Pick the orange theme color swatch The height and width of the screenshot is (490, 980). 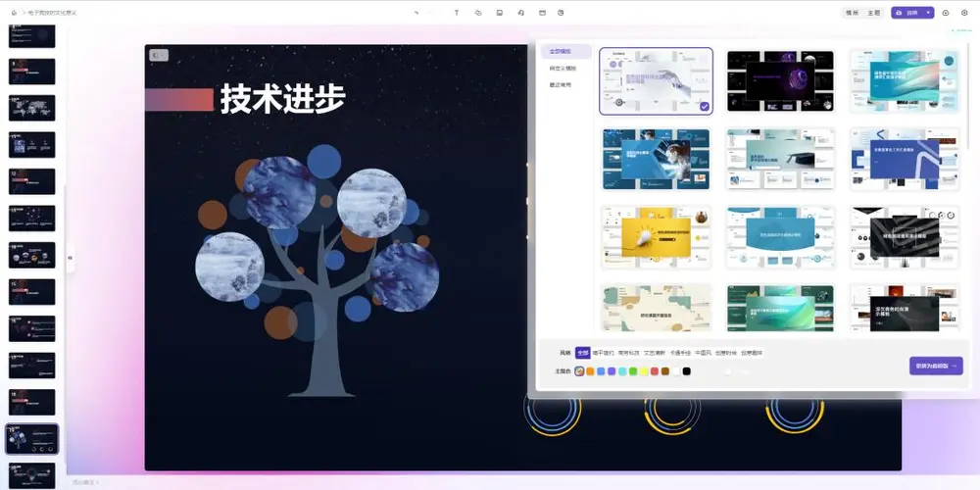[590, 371]
